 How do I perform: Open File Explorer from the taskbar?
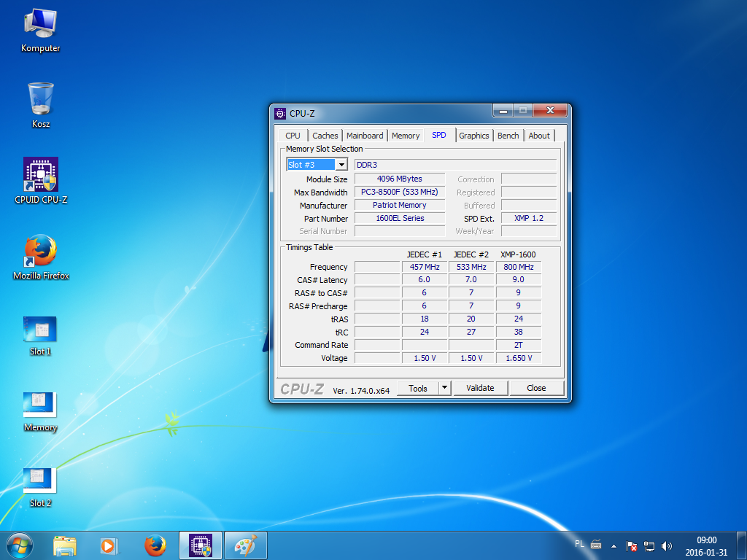(65, 545)
